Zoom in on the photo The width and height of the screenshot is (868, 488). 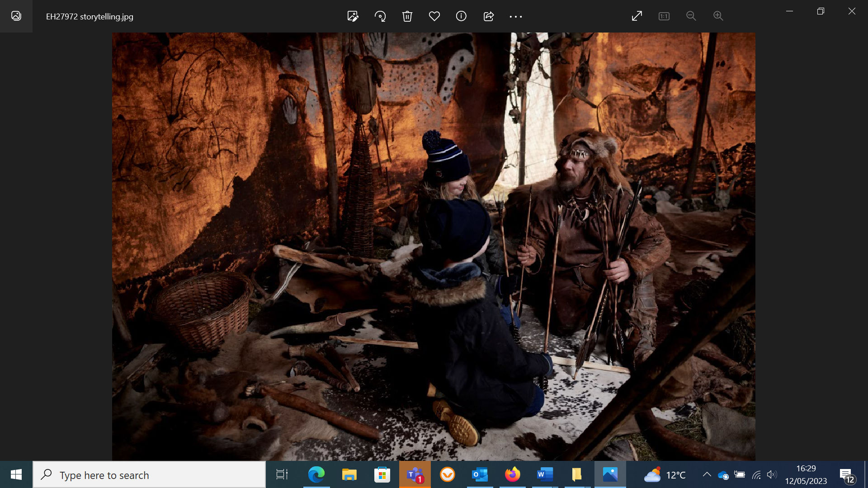[718, 16]
